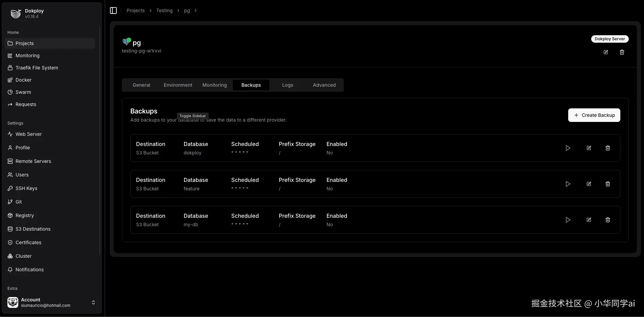Edit the my-db backup entry
This screenshot has width=644, height=317.
pos(589,220)
